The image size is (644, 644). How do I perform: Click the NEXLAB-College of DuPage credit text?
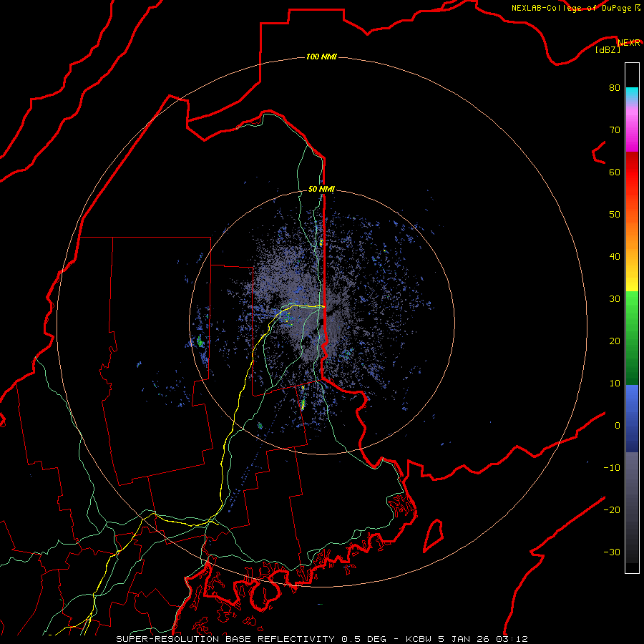click(572, 8)
